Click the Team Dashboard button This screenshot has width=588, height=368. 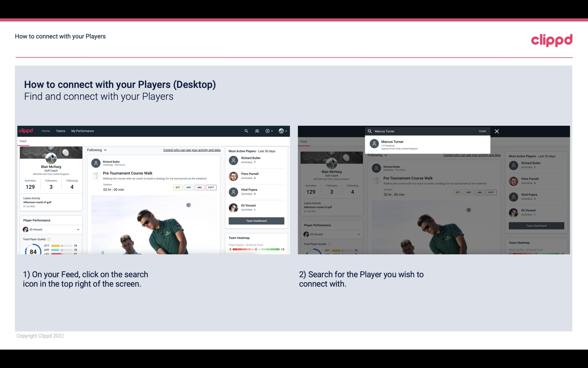(x=256, y=220)
